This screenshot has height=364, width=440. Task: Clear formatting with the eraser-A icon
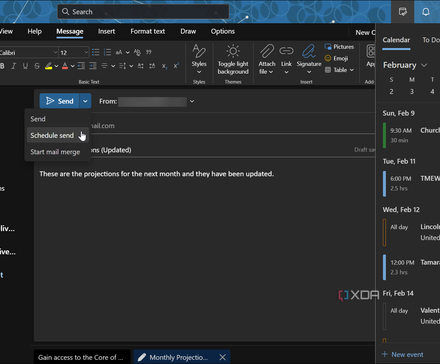(137, 52)
